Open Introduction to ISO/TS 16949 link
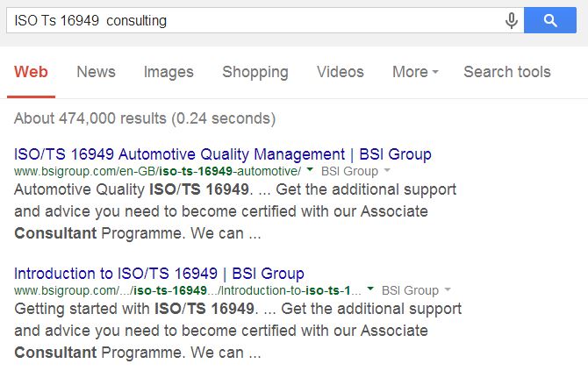Viewport: 588px width, 371px height. pyautogui.click(x=159, y=273)
